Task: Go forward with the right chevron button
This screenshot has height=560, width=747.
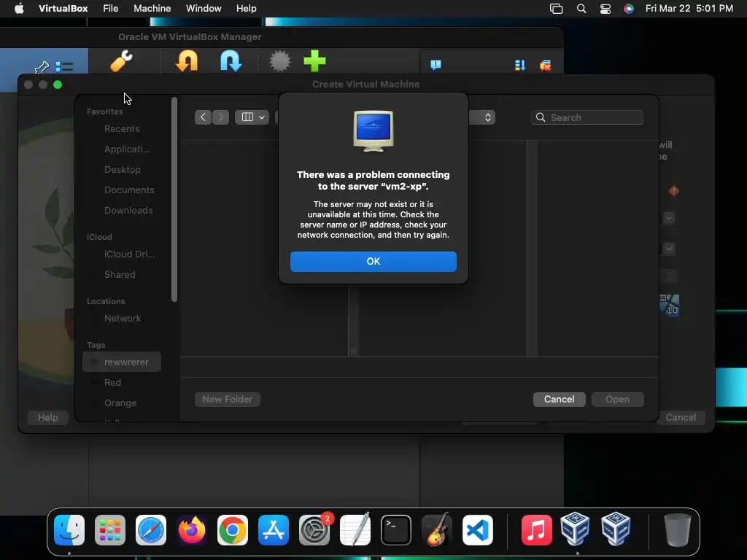Action: (x=220, y=117)
